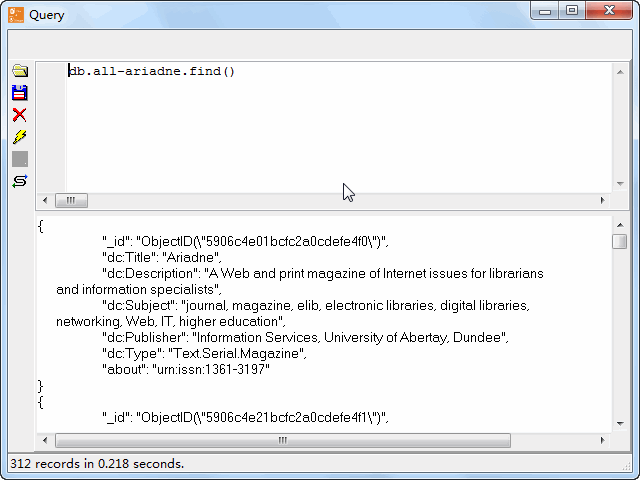This screenshot has height=480, width=640.
Task: Click the results pane vertical scrollbar down arrow
Action: [620, 424]
